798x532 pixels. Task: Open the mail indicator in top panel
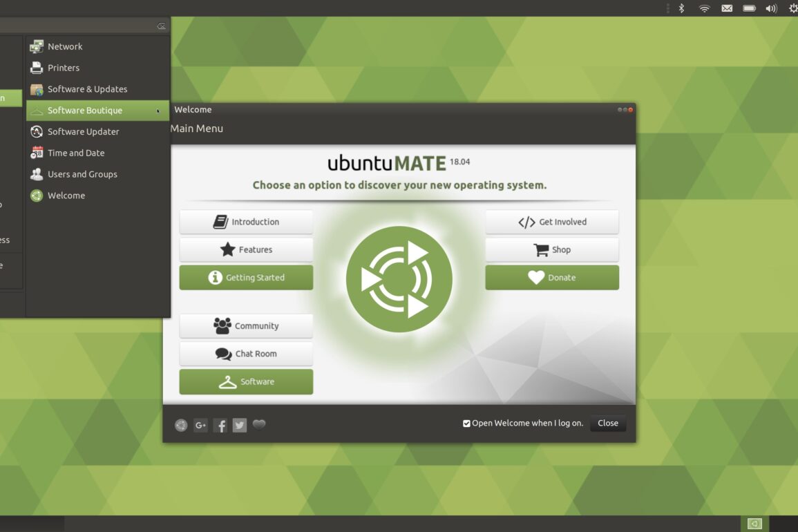tap(727, 8)
